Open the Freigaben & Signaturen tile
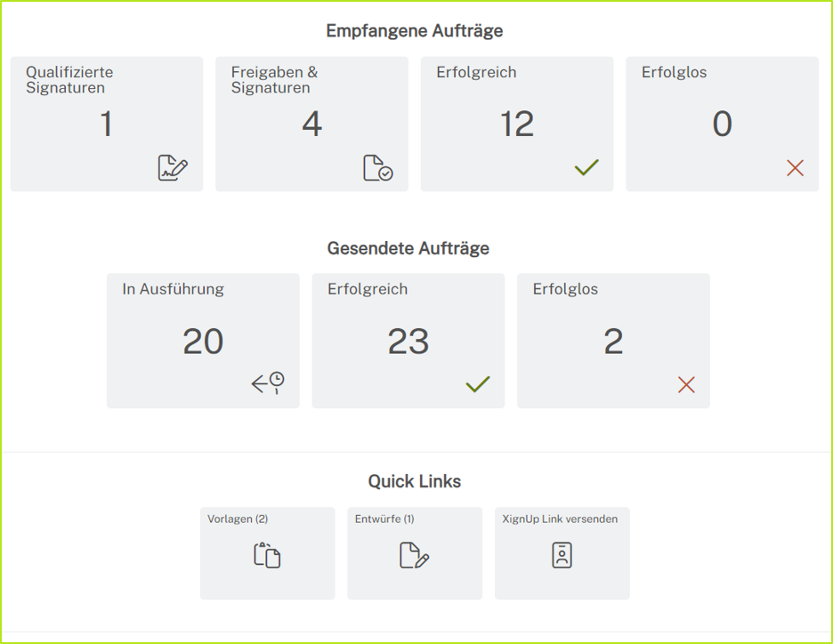 pyautogui.click(x=311, y=125)
